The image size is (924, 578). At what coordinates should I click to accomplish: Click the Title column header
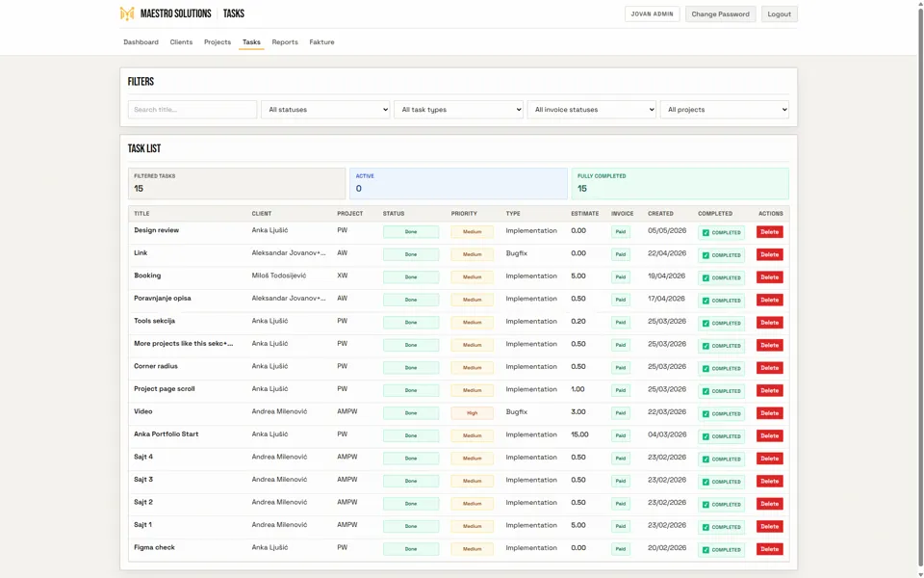coord(141,214)
